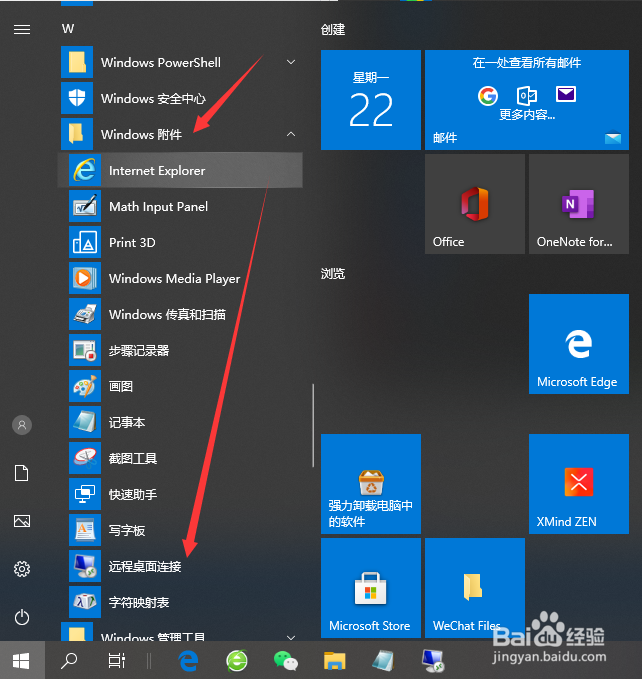Open Remote Desktop icon on taskbar
The image size is (642, 679).
point(432,661)
